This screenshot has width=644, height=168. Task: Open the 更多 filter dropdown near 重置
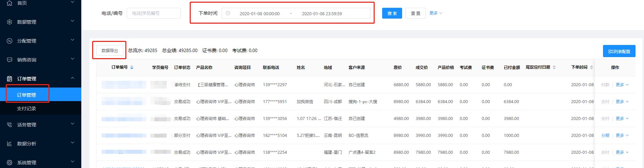click(436, 13)
